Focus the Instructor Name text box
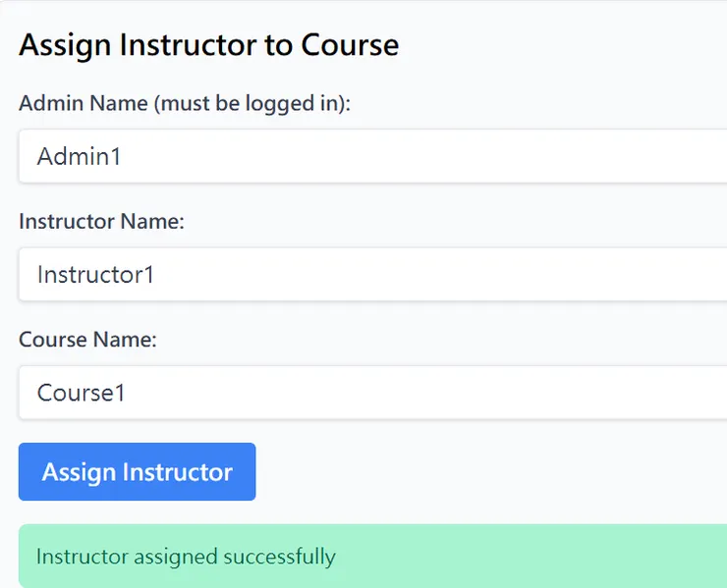The height and width of the screenshot is (588, 727). coord(373,275)
